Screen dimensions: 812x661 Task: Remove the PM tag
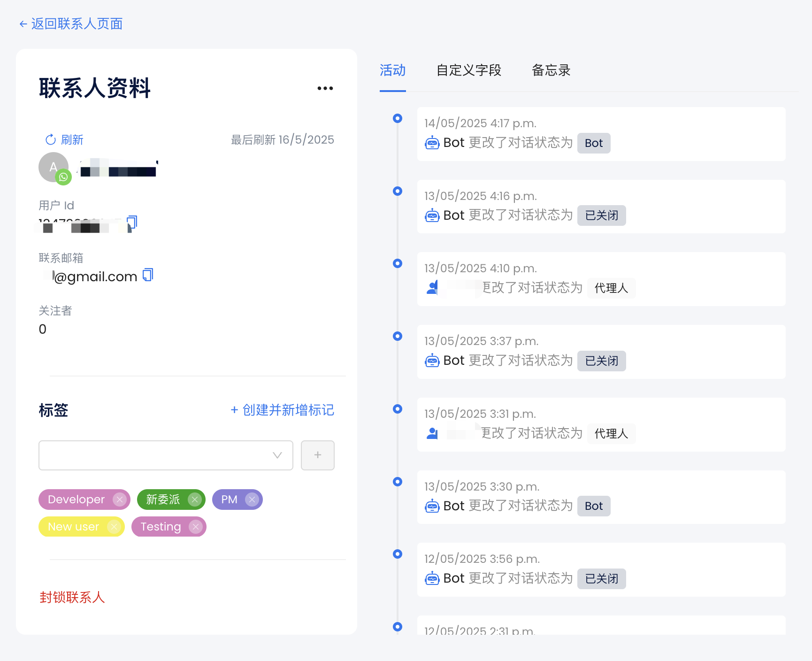252,500
